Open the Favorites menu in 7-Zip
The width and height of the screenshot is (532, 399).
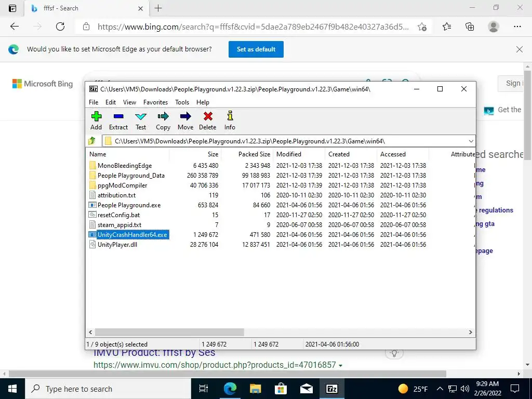155,102
